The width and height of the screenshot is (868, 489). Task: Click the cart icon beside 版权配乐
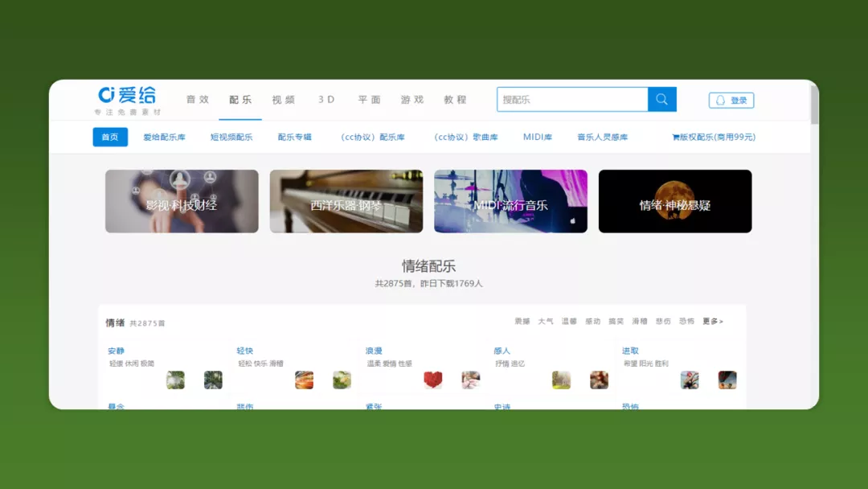[x=675, y=138]
